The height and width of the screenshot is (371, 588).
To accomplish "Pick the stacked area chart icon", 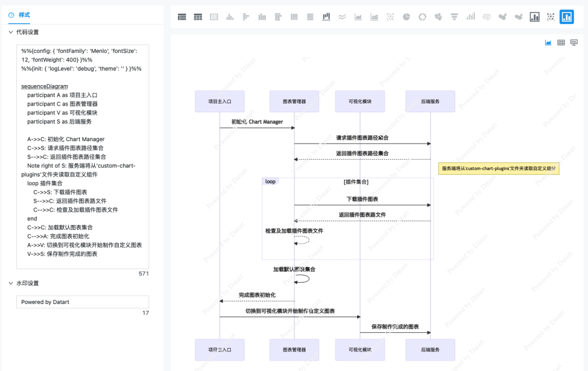I will coord(374,17).
